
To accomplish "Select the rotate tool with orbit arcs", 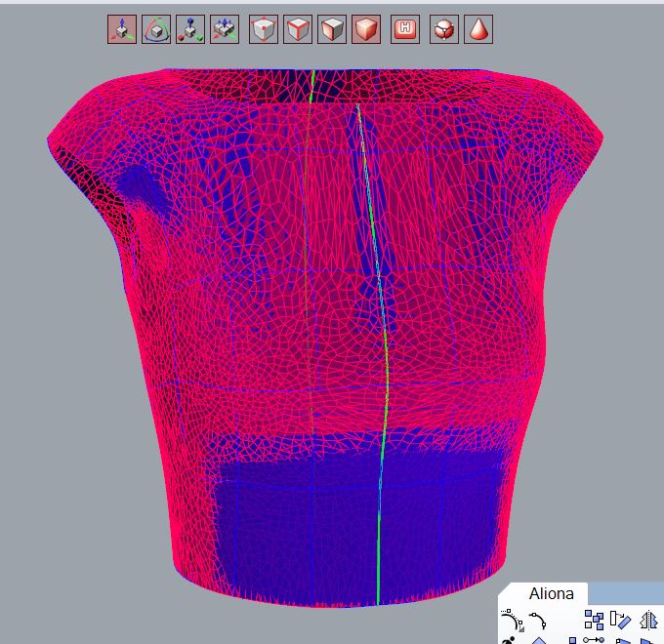I will coord(156,29).
